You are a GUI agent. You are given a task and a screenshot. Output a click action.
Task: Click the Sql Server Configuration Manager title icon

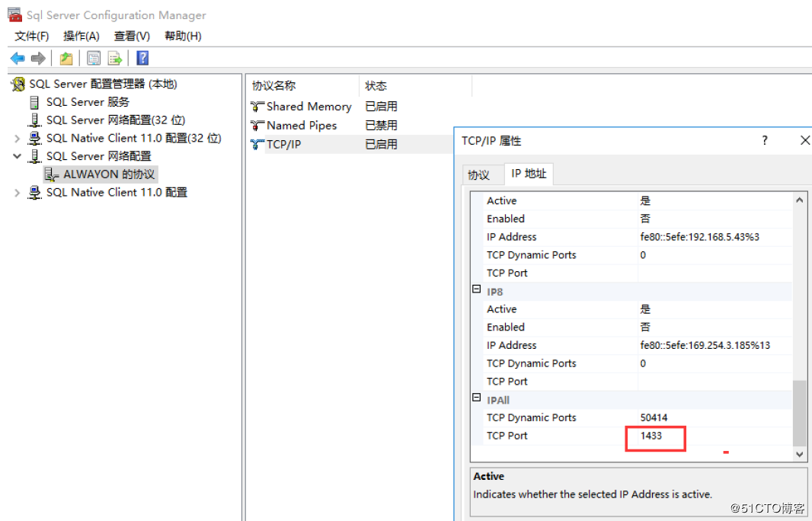(x=14, y=14)
